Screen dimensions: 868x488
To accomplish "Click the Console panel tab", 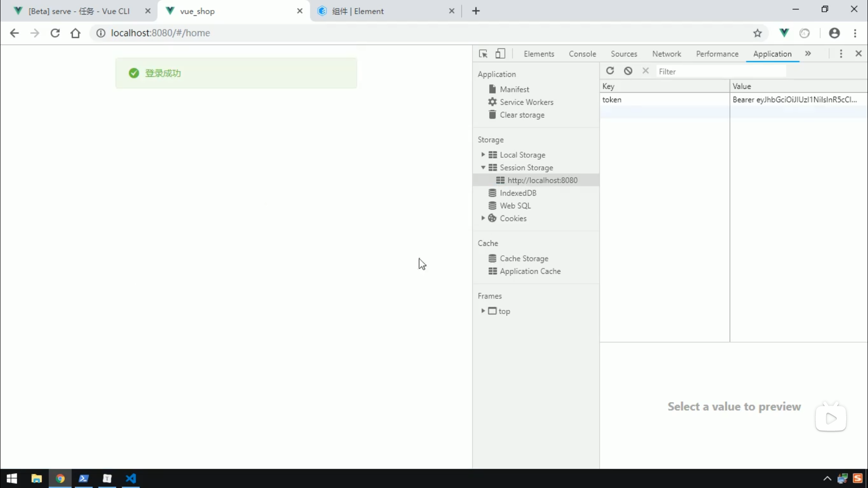I will point(582,54).
